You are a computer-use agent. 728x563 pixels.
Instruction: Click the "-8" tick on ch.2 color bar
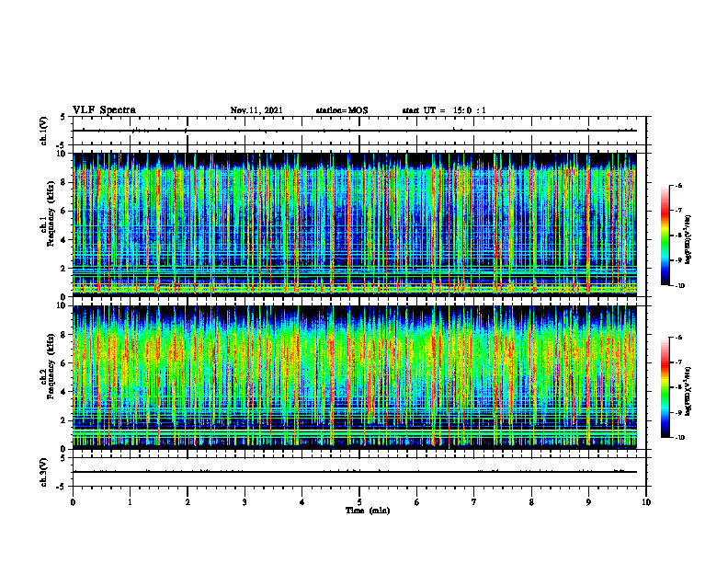[x=678, y=387]
